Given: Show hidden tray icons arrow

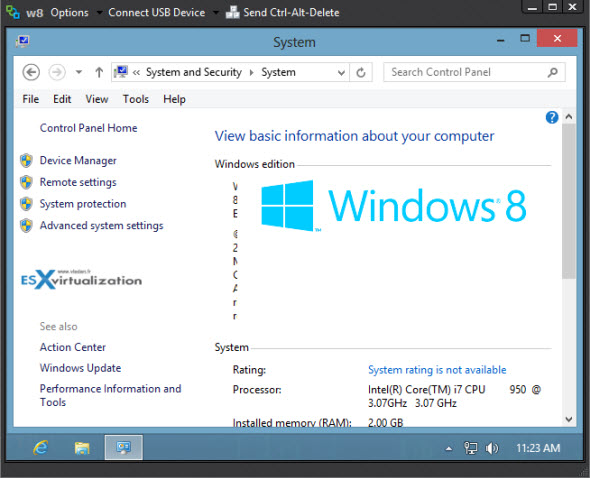Looking at the screenshot, I should (x=449, y=448).
